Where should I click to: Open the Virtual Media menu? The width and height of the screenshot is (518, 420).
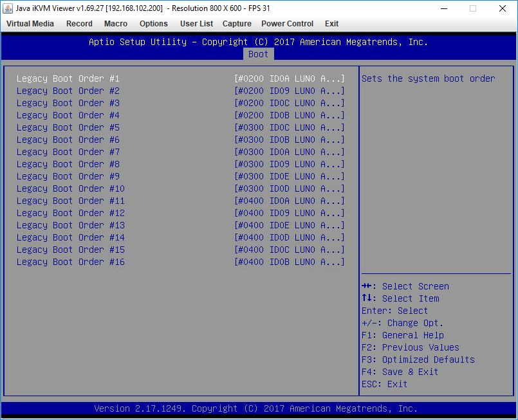30,24
